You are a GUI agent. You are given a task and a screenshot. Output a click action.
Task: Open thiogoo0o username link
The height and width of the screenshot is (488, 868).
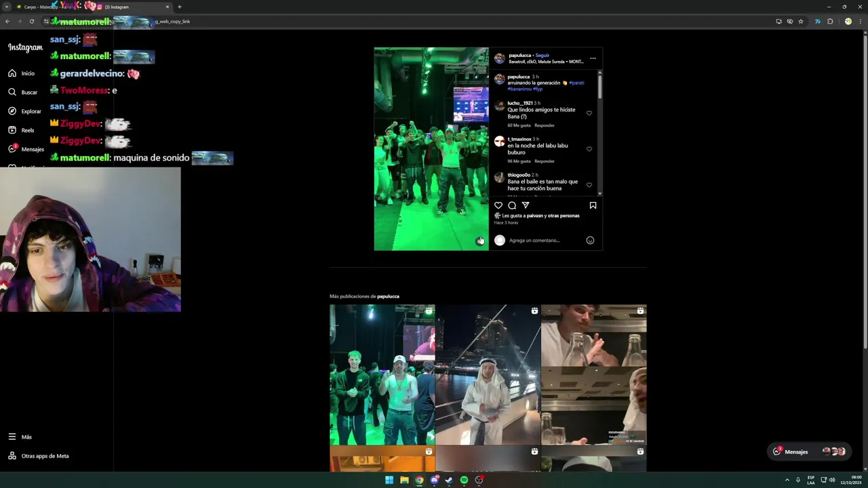(519, 175)
